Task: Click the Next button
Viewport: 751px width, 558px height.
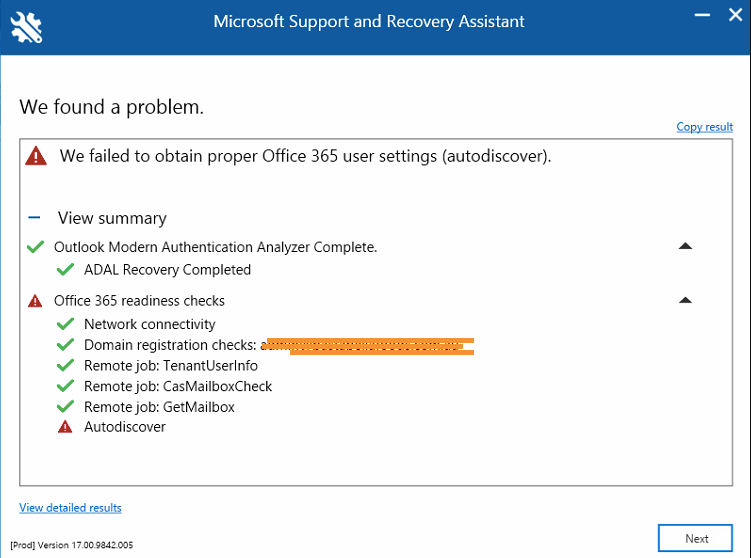Action: click(x=695, y=538)
